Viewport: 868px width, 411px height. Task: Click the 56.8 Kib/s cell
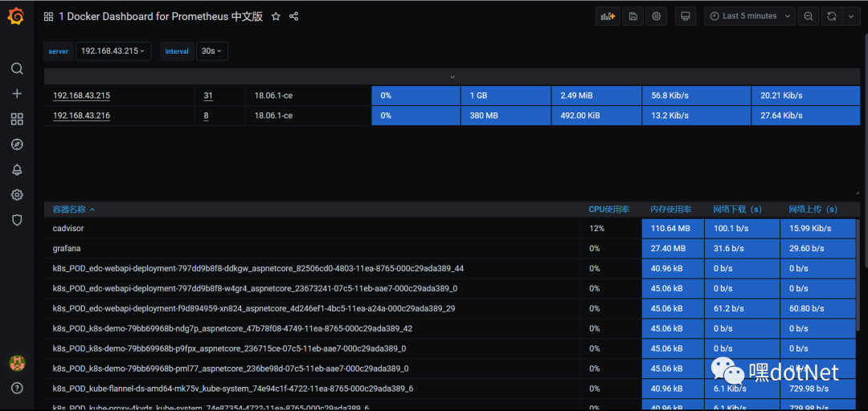(x=696, y=96)
